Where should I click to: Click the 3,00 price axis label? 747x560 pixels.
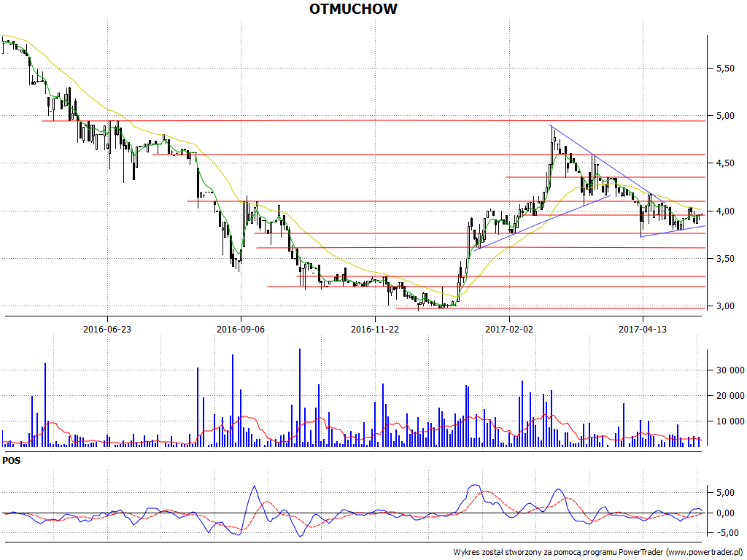[x=725, y=306]
